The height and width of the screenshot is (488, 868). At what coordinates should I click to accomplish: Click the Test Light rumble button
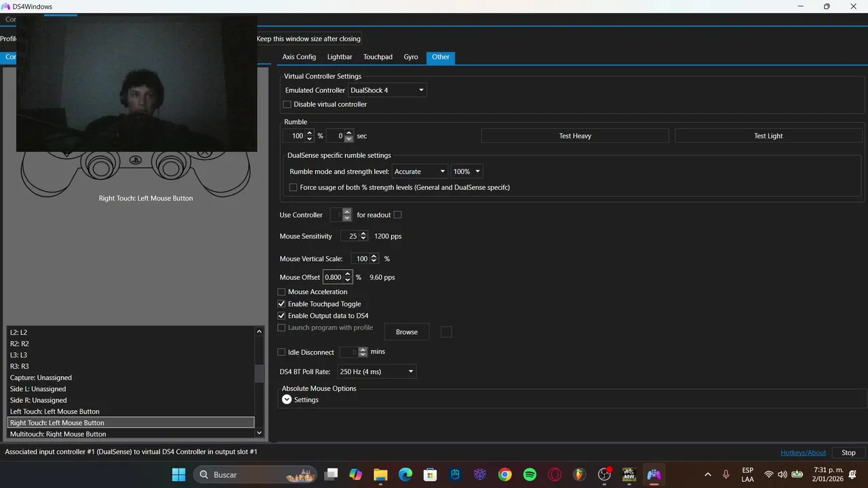[x=768, y=136]
